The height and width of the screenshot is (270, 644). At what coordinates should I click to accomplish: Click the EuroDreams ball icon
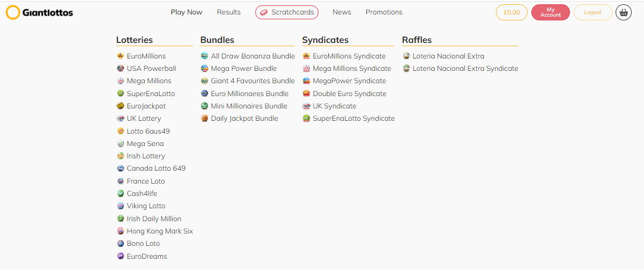[121, 256]
